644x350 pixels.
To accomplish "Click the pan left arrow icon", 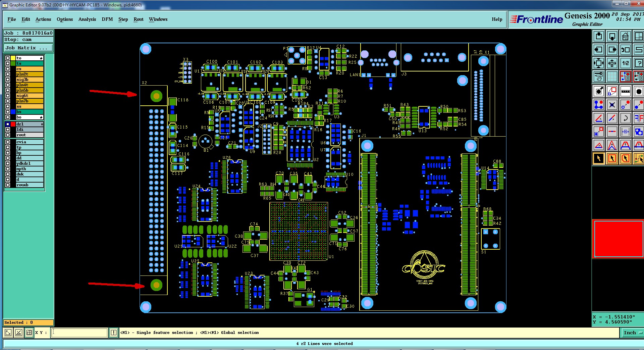I will point(599,50).
